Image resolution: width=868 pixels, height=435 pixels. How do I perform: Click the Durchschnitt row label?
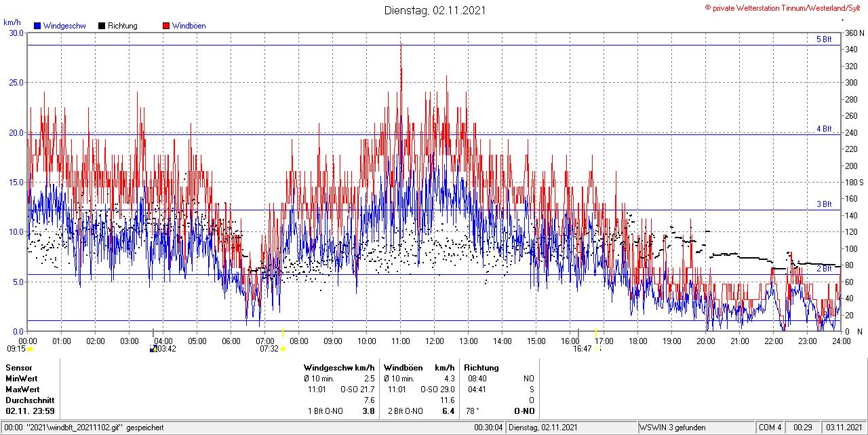coord(29,400)
